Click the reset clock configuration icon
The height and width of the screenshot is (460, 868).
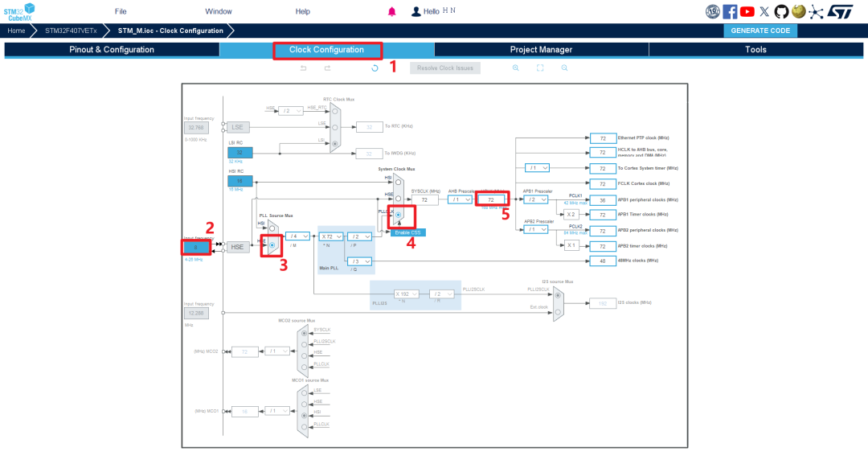[x=375, y=68]
